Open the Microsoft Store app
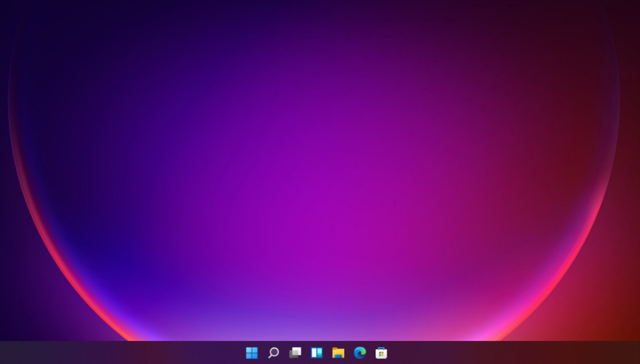This screenshot has height=364, width=640. (x=381, y=352)
